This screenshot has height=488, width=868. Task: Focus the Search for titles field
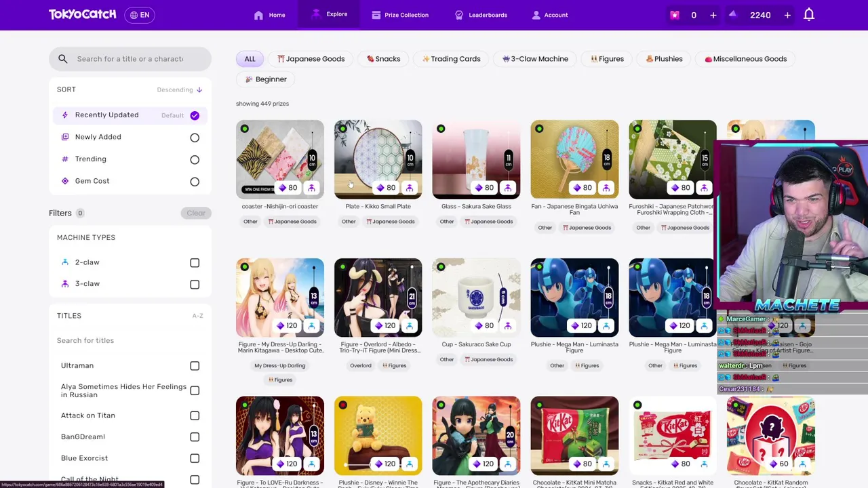tap(130, 340)
